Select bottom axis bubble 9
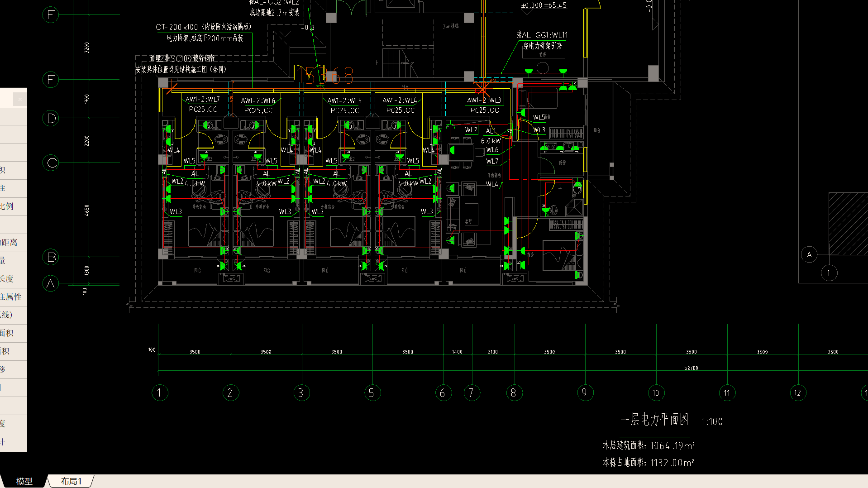Screen dimensions: 868x488 point(585,392)
